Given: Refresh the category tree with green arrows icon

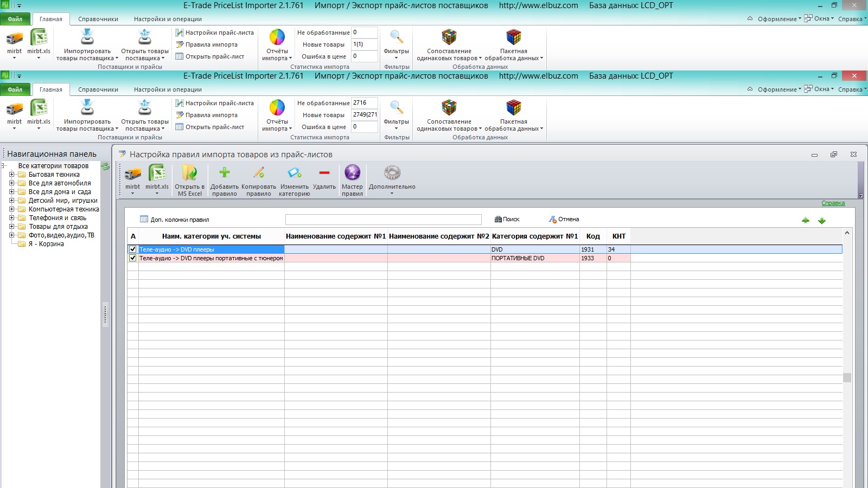Looking at the screenshot, I should [x=106, y=166].
